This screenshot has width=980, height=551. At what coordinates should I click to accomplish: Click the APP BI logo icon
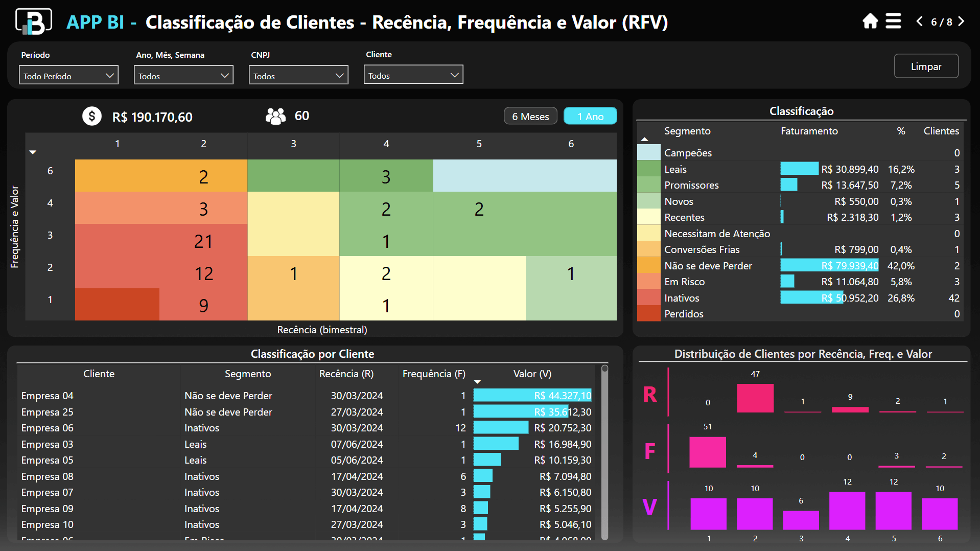pos(34,21)
